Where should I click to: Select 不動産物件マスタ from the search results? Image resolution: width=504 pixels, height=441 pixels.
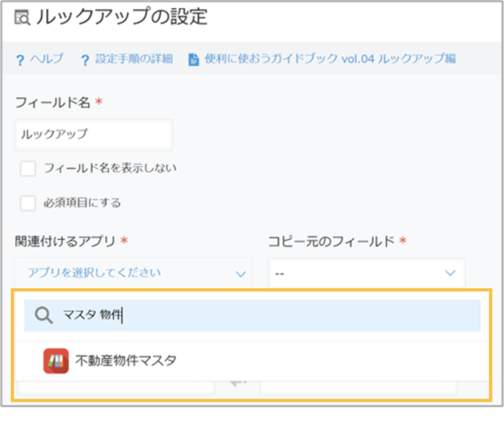click(x=126, y=361)
